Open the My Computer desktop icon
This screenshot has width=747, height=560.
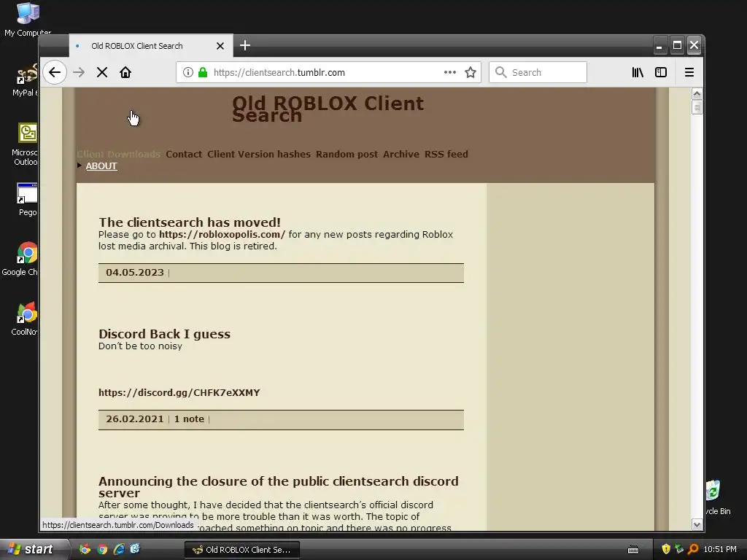click(28, 20)
